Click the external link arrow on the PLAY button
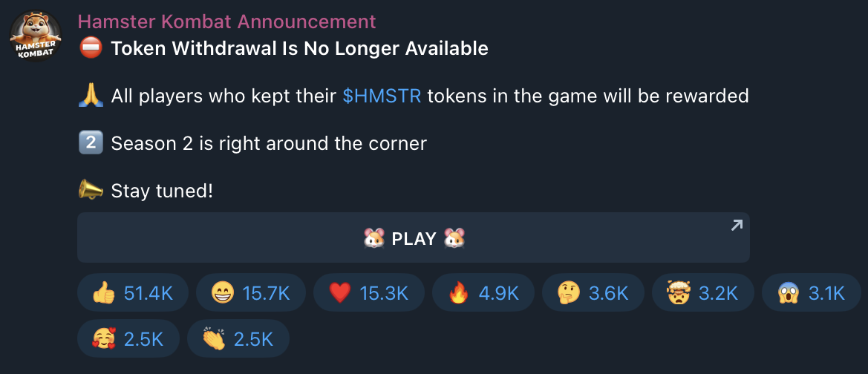The height and width of the screenshot is (374, 868). 737,225
